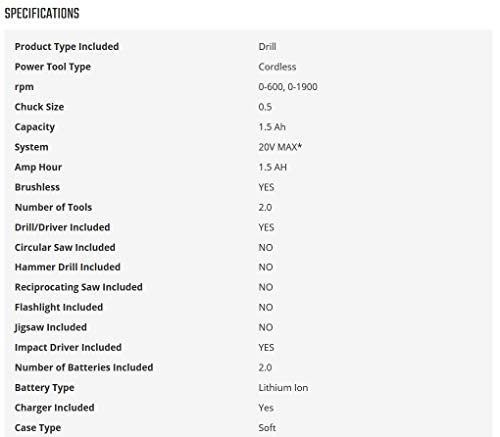The width and height of the screenshot is (500, 437).
Task: Select the Amp Hour label
Action: (x=38, y=167)
